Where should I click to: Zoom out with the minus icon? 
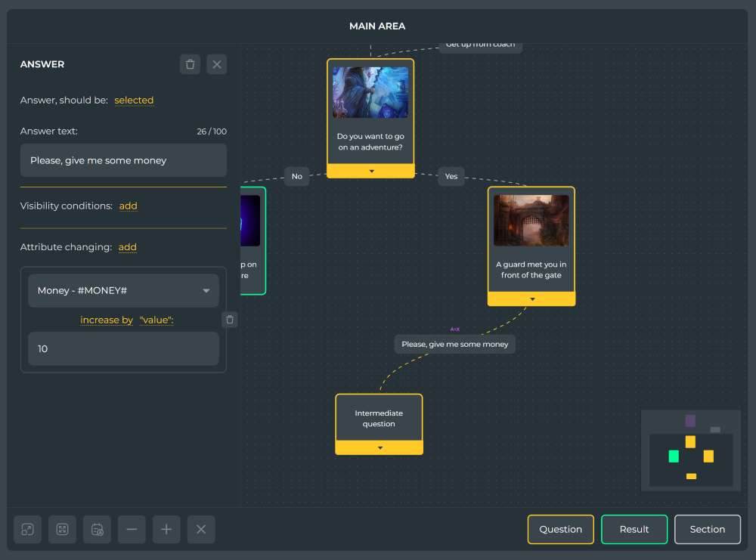point(132,529)
